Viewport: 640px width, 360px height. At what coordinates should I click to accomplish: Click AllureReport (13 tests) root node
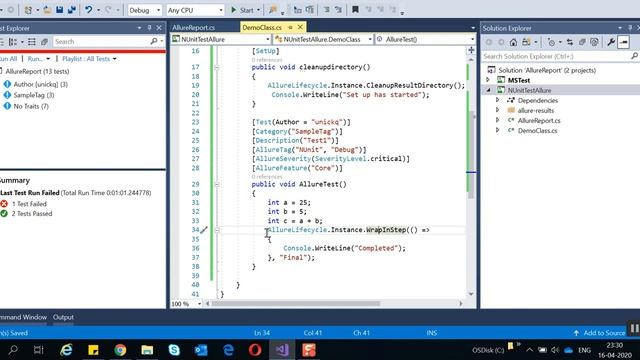[37, 71]
